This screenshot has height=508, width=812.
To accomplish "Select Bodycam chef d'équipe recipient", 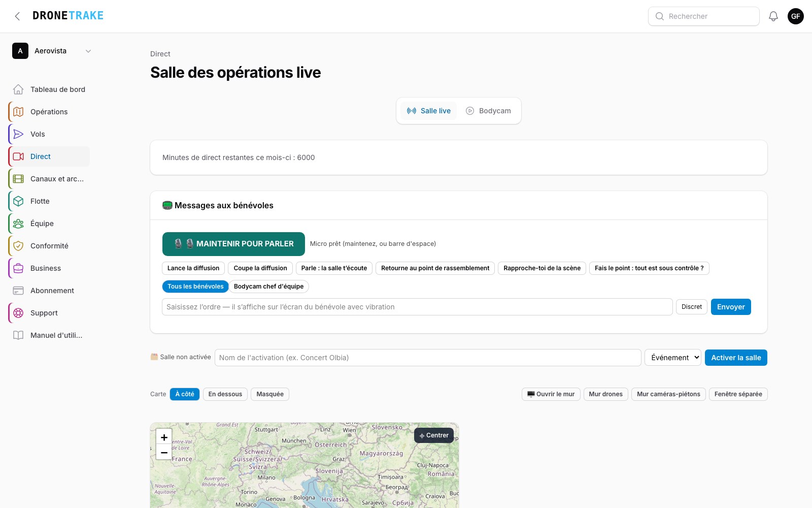I will (268, 287).
